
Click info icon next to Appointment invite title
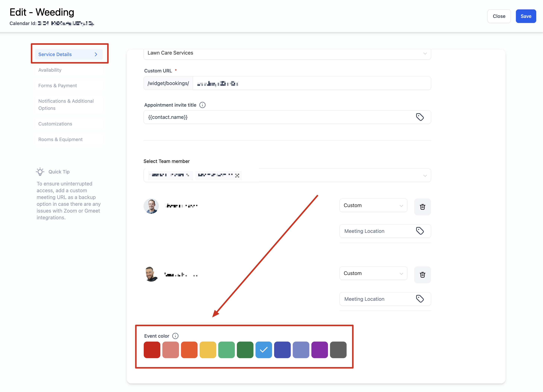pyautogui.click(x=202, y=105)
